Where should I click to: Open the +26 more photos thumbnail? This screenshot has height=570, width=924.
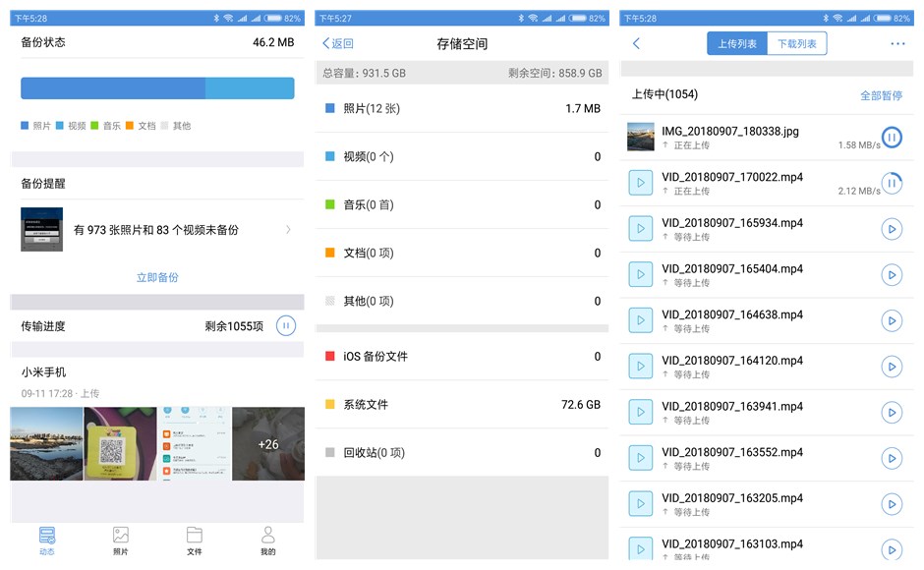(268, 444)
